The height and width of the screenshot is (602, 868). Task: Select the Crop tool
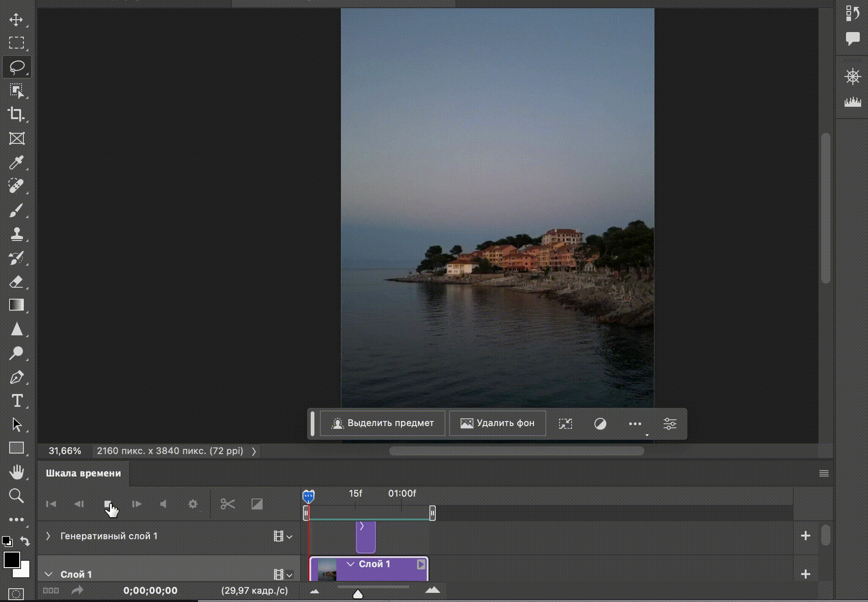16,114
